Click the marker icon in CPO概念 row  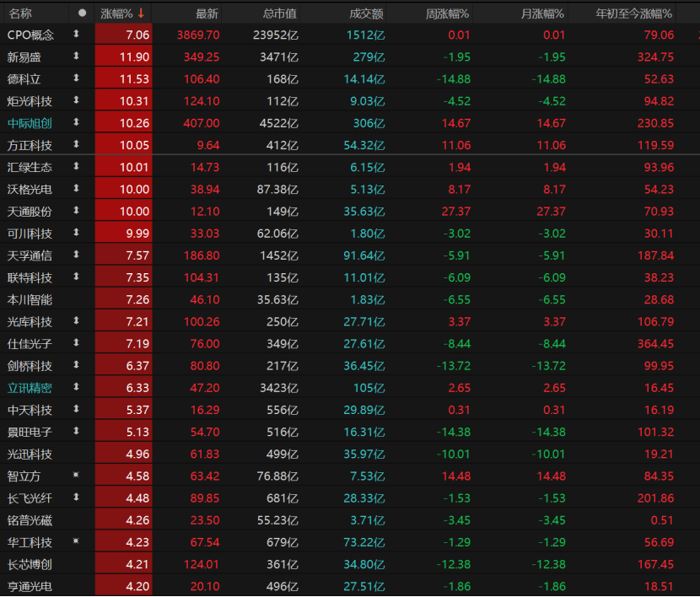click(76, 35)
